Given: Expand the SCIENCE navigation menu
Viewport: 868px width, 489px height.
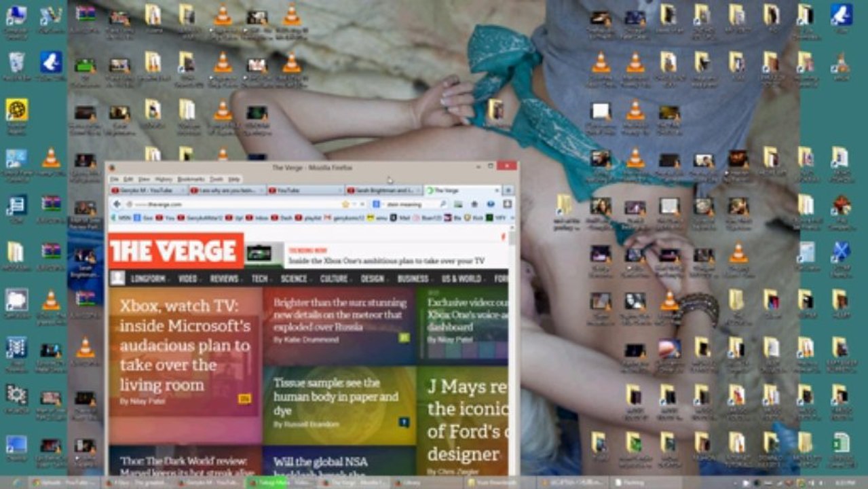Looking at the screenshot, I should click(x=296, y=278).
